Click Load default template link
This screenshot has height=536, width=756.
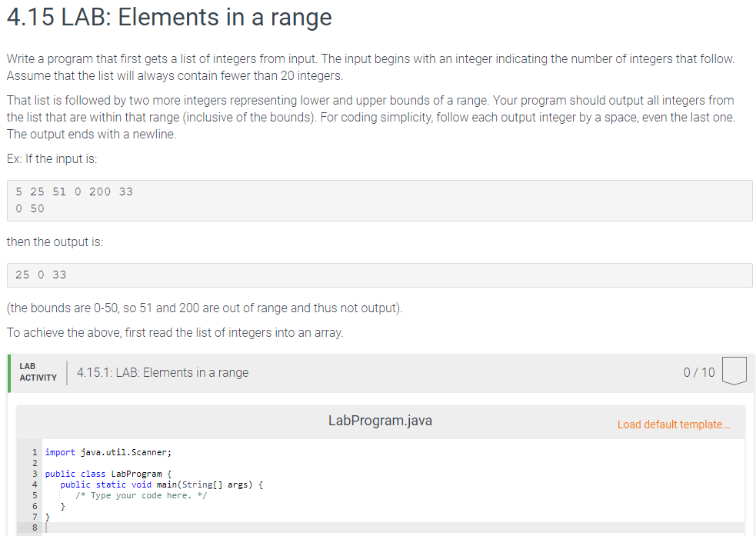[674, 424]
